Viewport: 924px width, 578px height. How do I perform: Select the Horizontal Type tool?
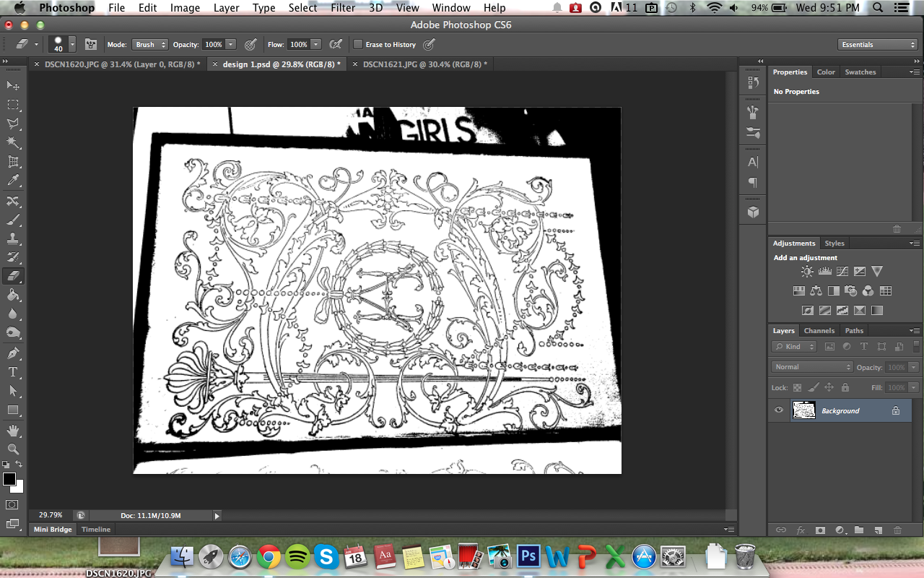[x=13, y=372]
